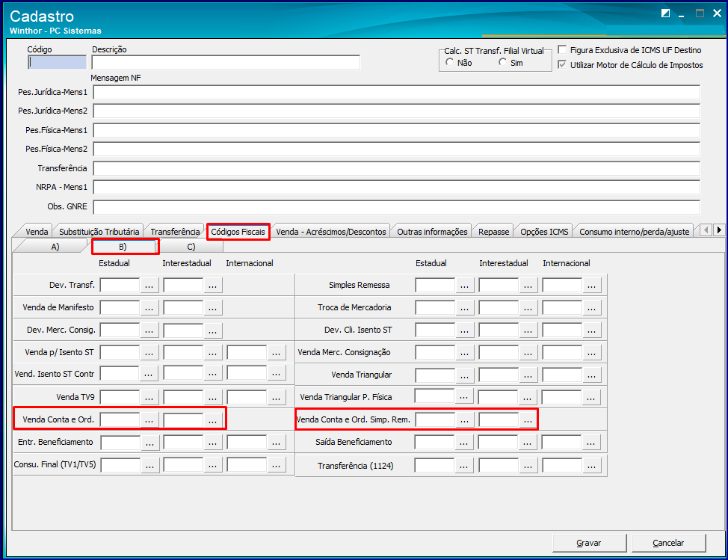Open lookup for Vend. Isento ST Contr Estadual
Viewport: 728px width, 560px height.
[149, 373]
